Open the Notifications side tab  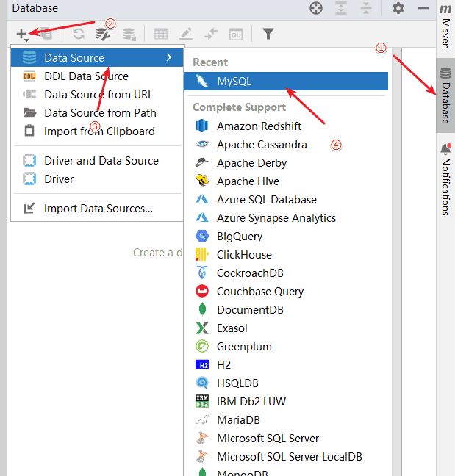pos(445,180)
